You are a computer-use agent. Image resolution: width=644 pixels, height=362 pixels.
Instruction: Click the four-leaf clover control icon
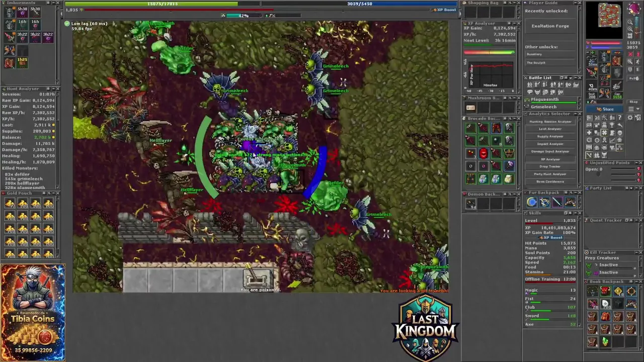point(604,133)
